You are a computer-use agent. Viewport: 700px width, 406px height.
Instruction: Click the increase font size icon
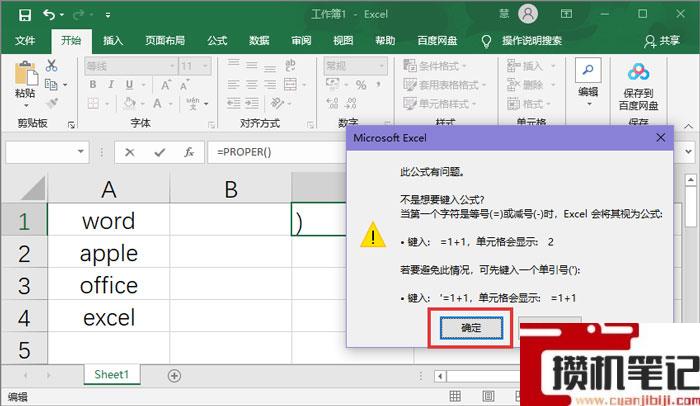click(x=166, y=85)
